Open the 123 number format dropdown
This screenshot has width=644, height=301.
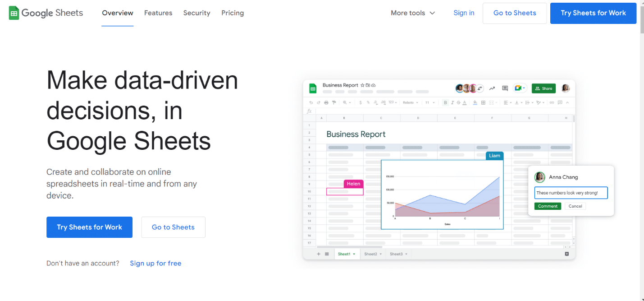coord(393,102)
